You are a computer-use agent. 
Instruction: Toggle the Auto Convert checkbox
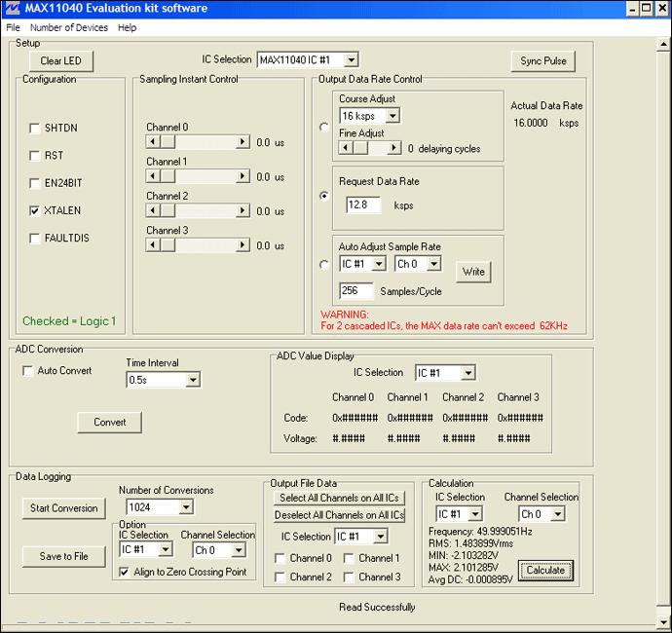pyautogui.click(x=27, y=371)
